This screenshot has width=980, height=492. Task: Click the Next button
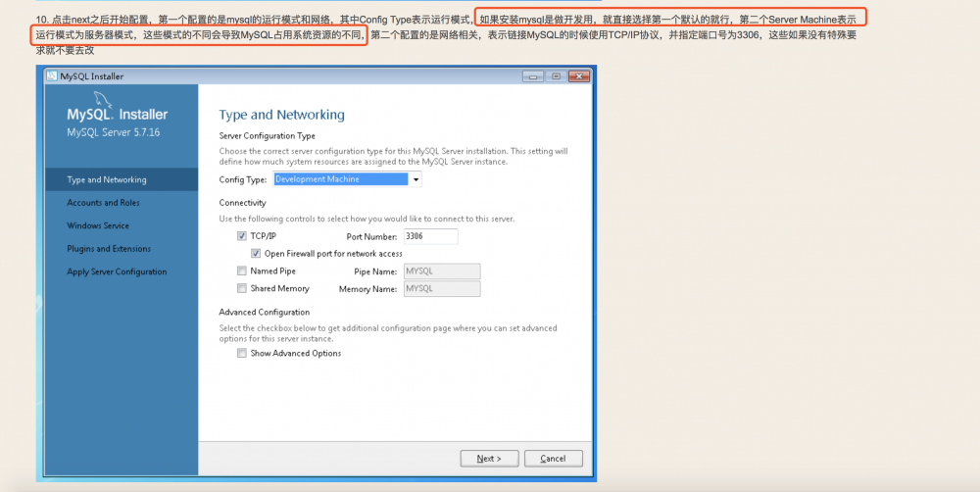click(489, 459)
